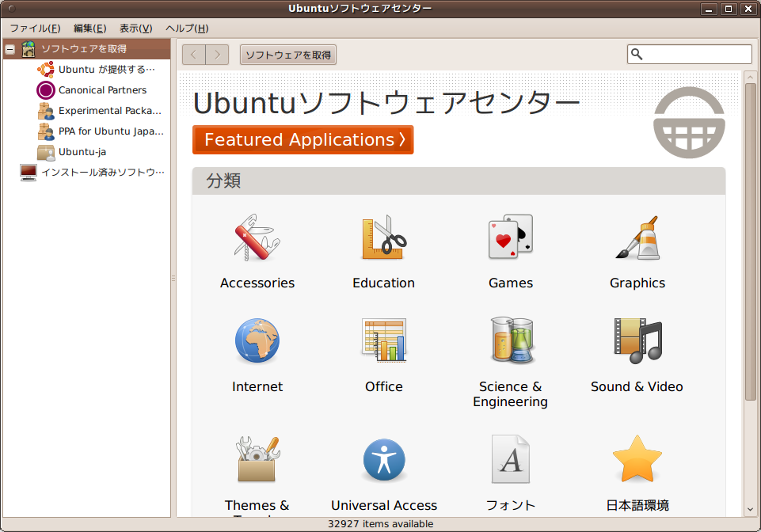Screen dimensions: 761x532
Task: Focus the search input field
Action: point(689,55)
